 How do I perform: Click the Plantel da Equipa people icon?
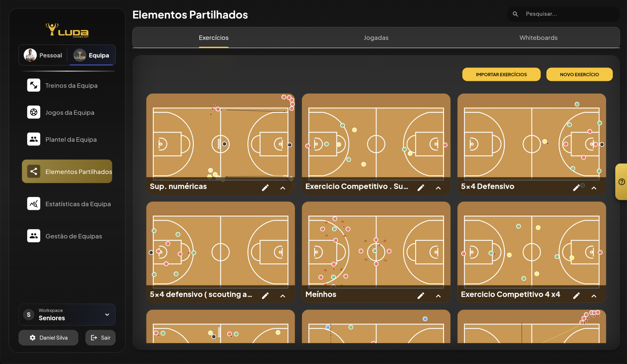tap(34, 139)
